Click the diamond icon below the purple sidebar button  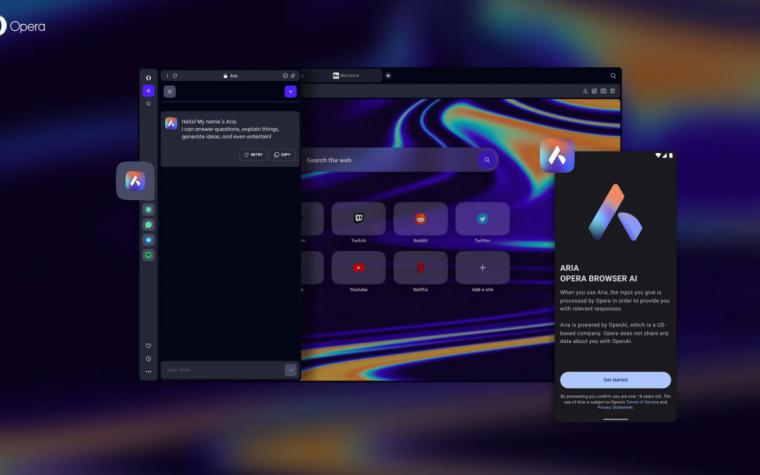(148, 103)
